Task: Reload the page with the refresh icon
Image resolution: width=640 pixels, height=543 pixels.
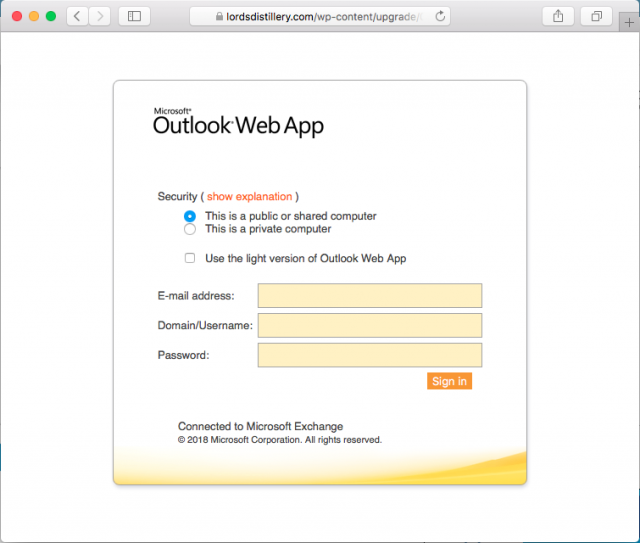Action: (440, 16)
